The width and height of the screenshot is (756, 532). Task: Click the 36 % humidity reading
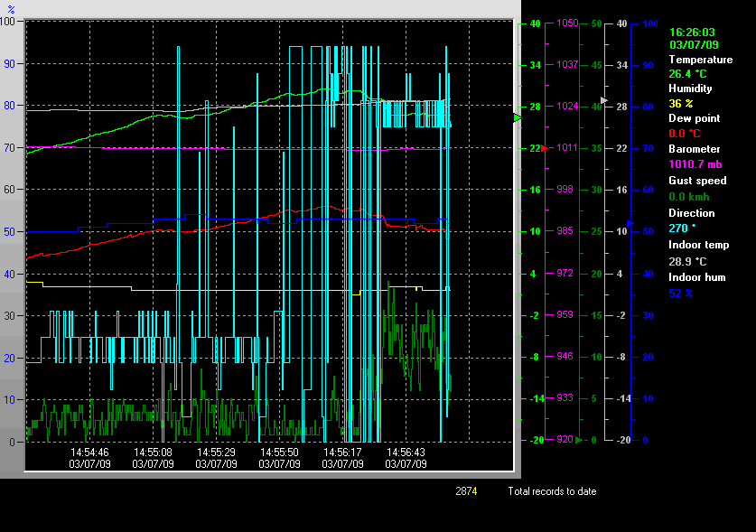tap(681, 104)
